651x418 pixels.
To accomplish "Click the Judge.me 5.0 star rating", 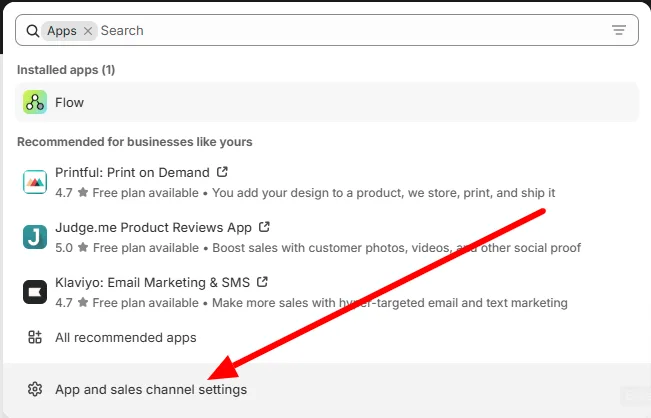I will (x=71, y=248).
